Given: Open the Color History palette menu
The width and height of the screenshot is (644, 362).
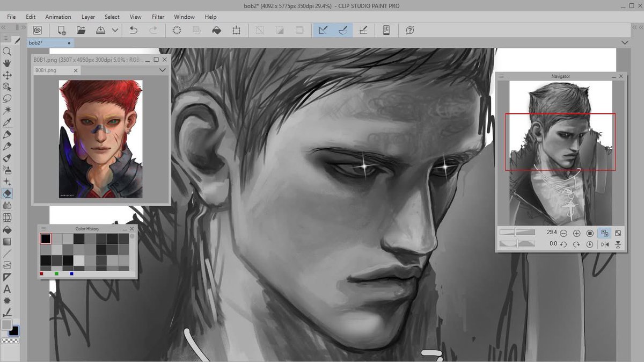Looking at the screenshot, I should (43, 228).
